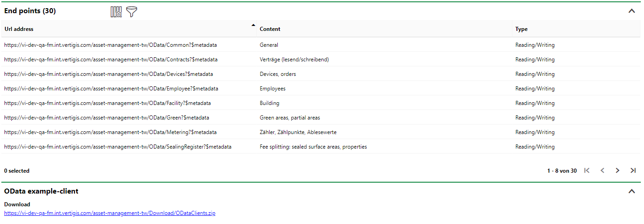Sort by Url address column
Screen dimensions: 644x224
point(19,29)
